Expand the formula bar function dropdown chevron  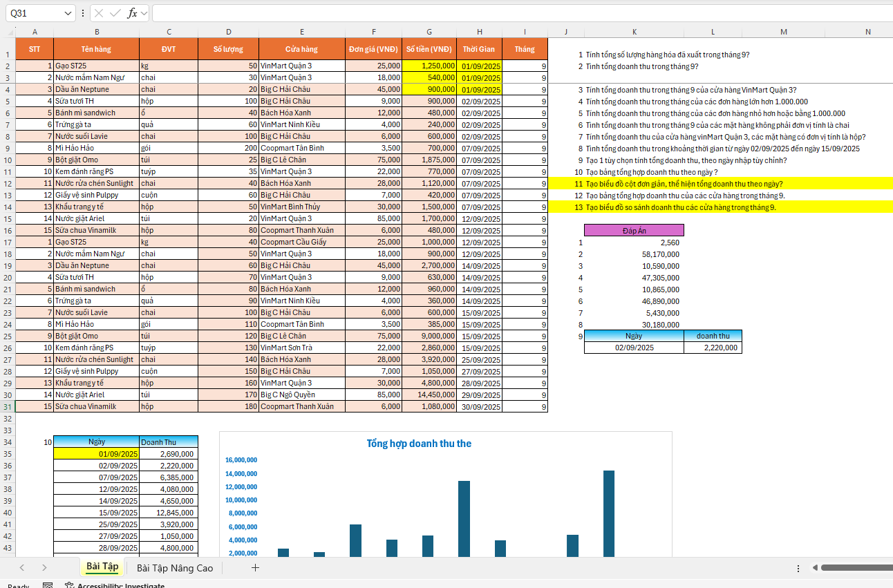click(x=144, y=13)
